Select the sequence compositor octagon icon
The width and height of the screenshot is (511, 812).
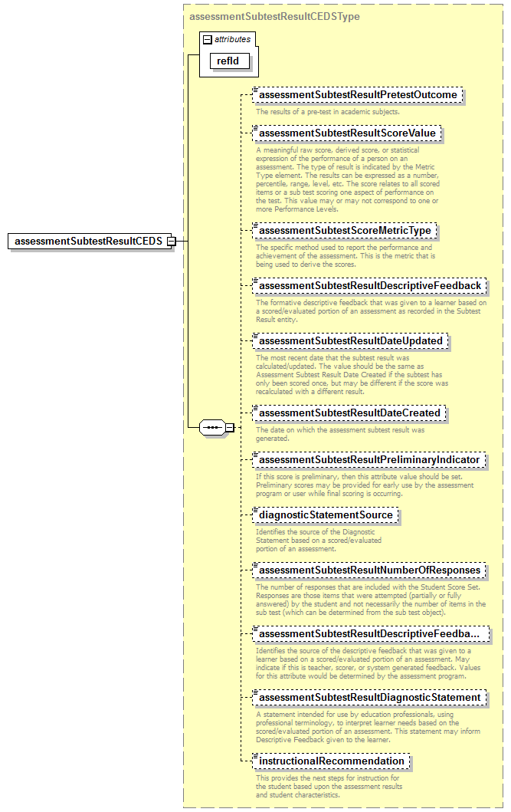click(212, 428)
